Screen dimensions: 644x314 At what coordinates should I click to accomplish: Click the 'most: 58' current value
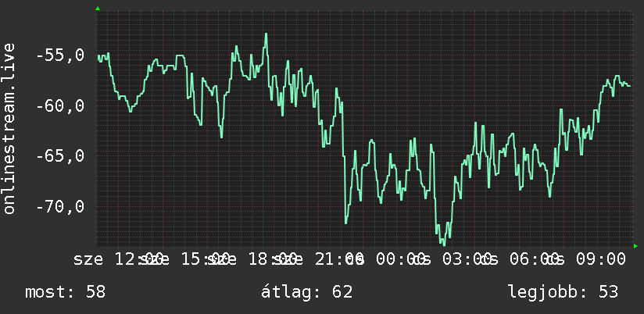66,292
